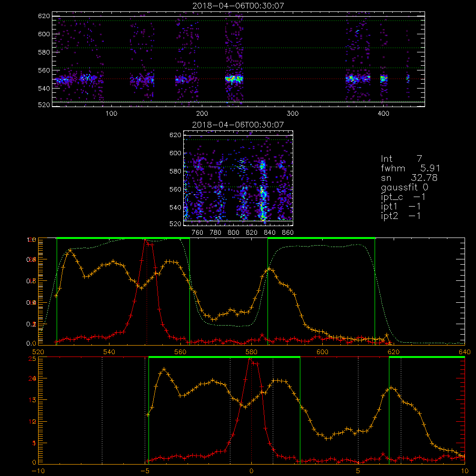Viewport: 476px width, 476px height.
Task: Select the 'gaussfit 0' readout line
Action: pos(405,187)
